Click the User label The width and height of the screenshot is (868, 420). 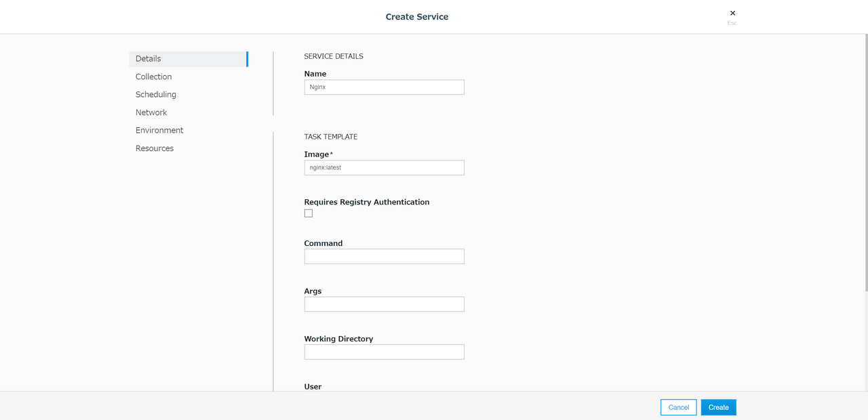tap(313, 387)
